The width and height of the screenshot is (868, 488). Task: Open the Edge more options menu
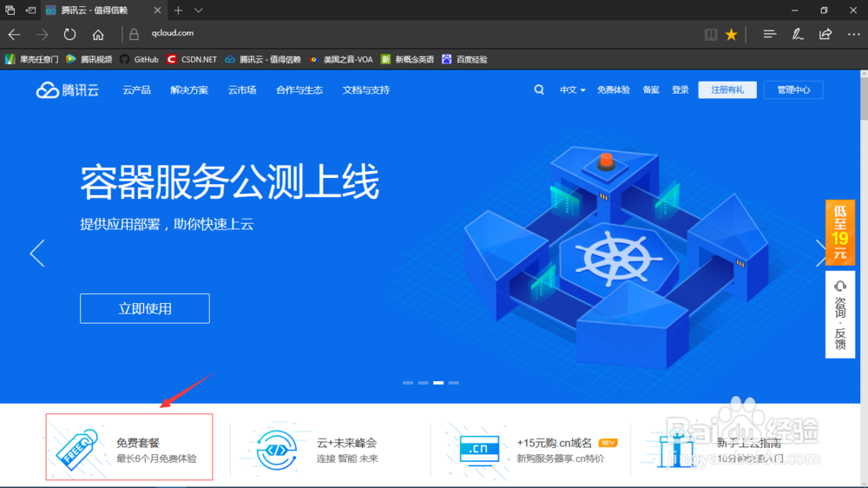pos(852,35)
